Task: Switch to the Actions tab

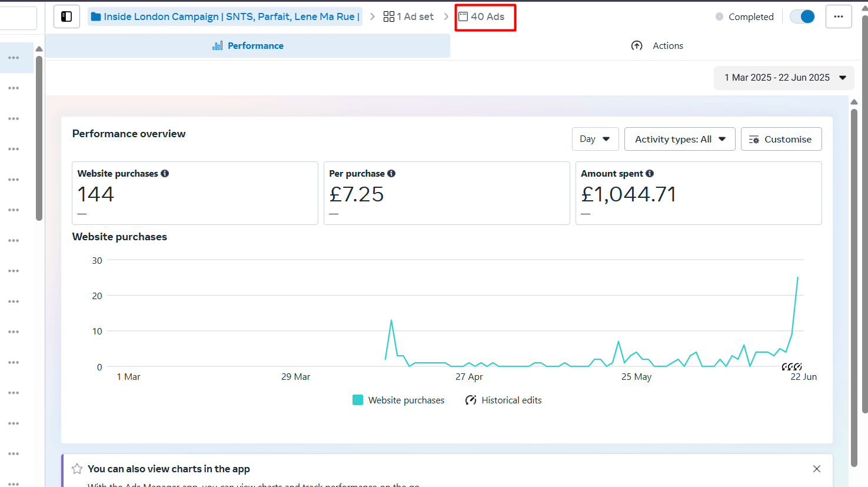Action: point(657,46)
